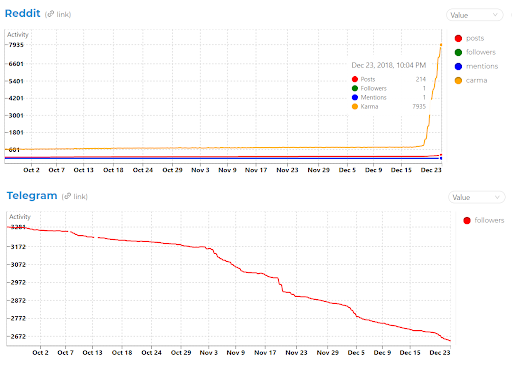Click the Nov 3 label on Telegram chart axis
This screenshot has width=512, height=366.
209,352
